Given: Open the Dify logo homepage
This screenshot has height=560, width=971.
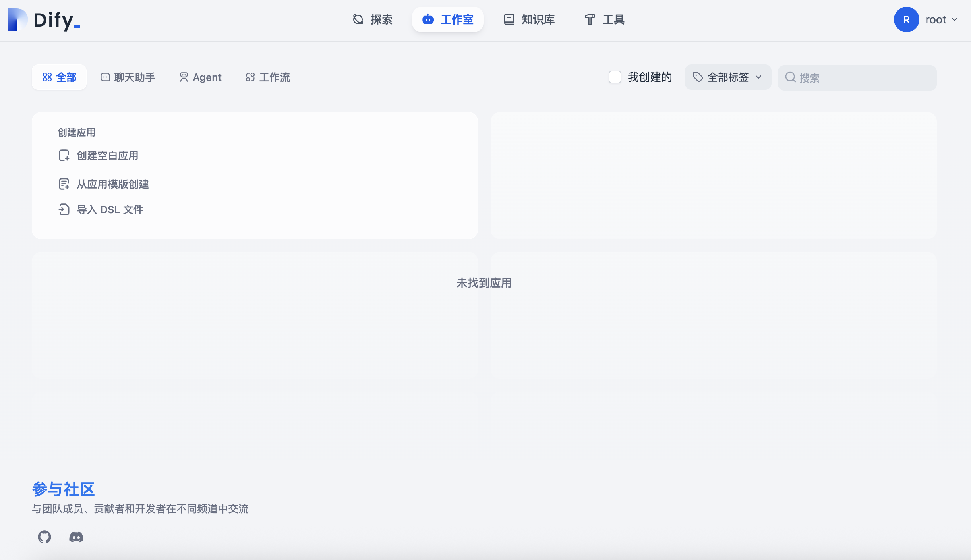Looking at the screenshot, I should [x=44, y=19].
